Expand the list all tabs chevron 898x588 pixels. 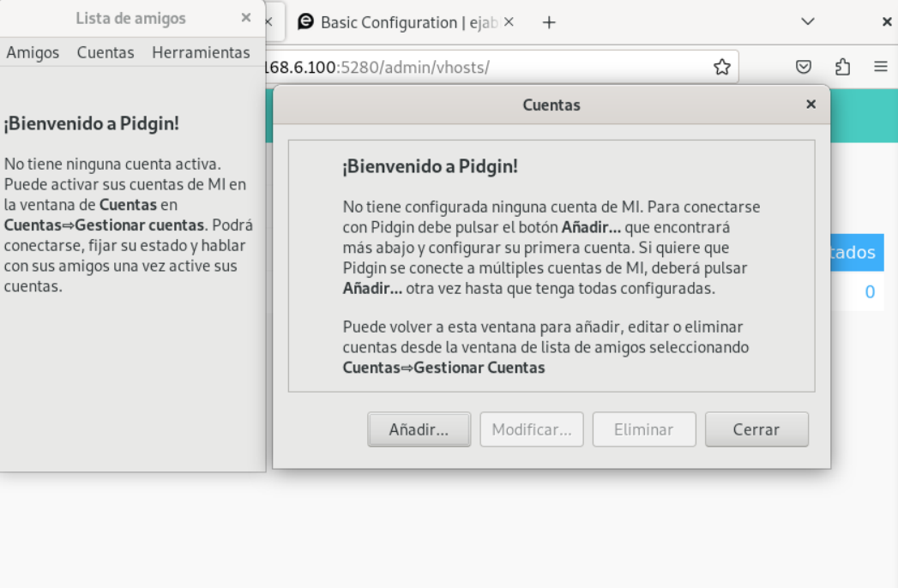[807, 22]
